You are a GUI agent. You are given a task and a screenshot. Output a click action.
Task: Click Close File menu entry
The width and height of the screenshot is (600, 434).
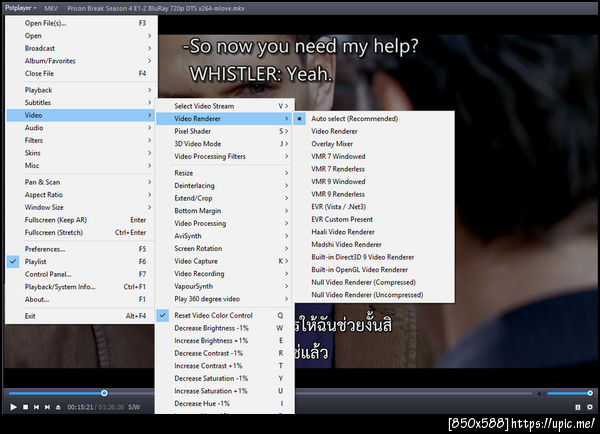coord(80,74)
